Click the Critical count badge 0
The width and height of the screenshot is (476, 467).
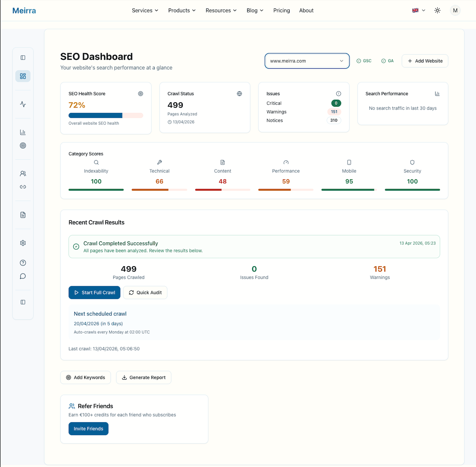click(x=336, y=103)
